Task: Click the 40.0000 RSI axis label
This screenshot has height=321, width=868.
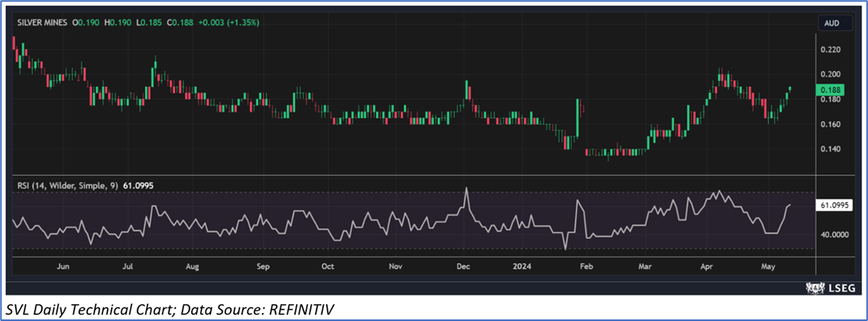Action: pyautogui.click(x=835, y=235)
